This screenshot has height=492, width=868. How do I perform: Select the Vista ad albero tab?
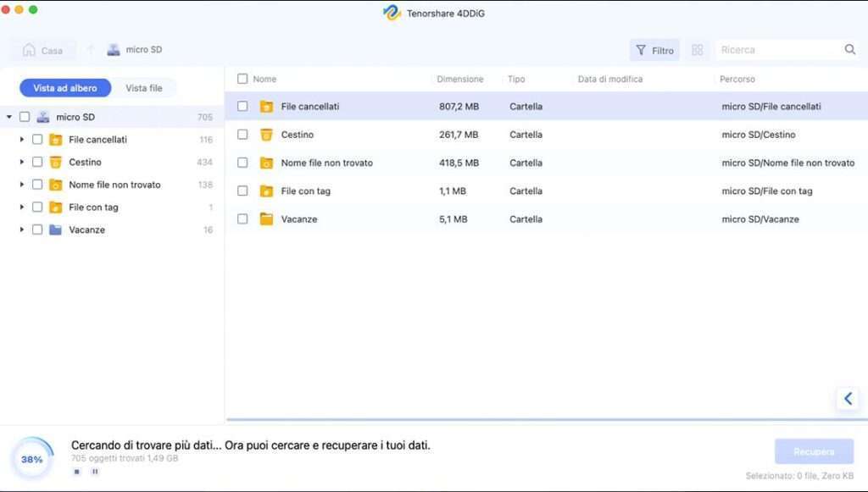coord(65,88)
